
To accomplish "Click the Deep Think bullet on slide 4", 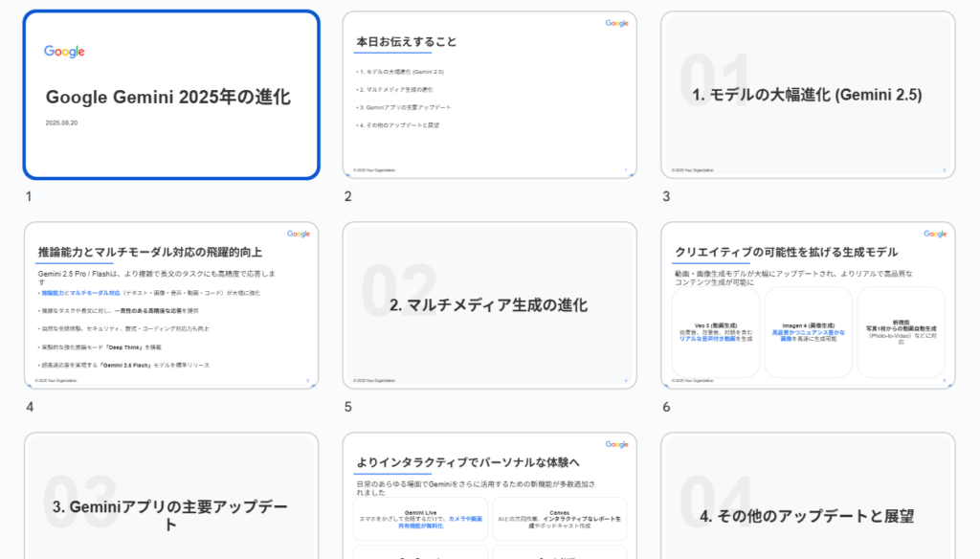I will pyautogui.click(x=100, y=347).
